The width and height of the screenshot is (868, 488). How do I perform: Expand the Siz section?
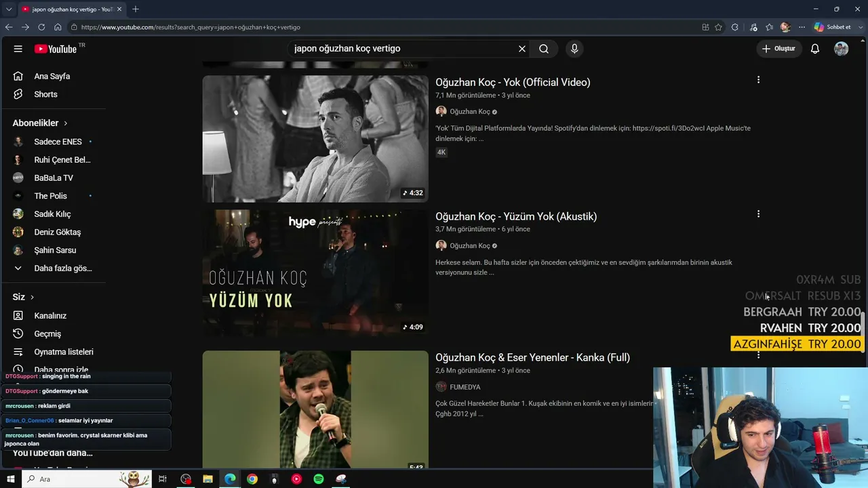[23, 297]
